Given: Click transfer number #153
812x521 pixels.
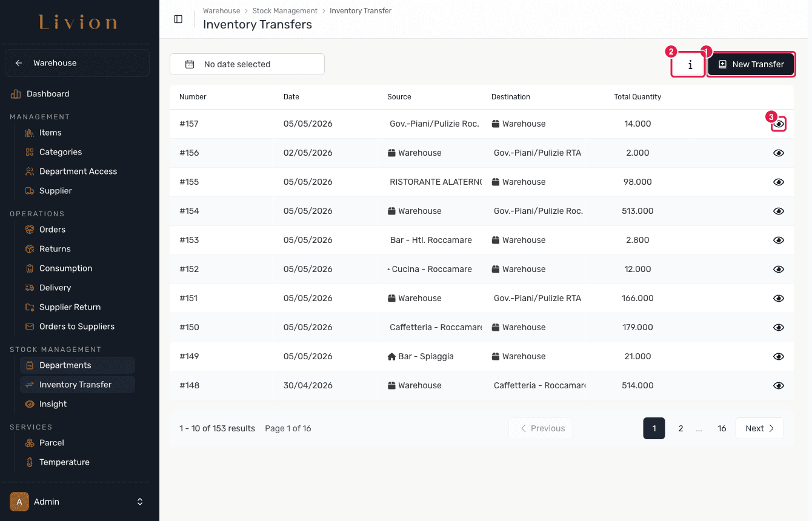Looking at the screenshot, I should [x=189, y=240].
